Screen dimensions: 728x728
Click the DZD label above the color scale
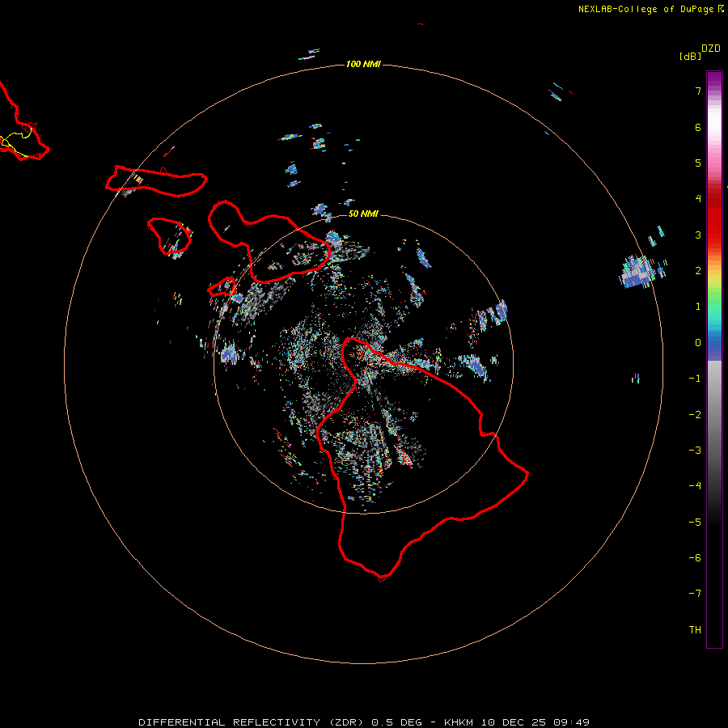coord(711,49)
